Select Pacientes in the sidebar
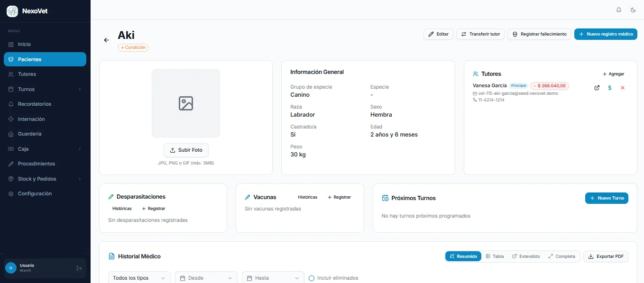The image size is (644, 283). 45,59
